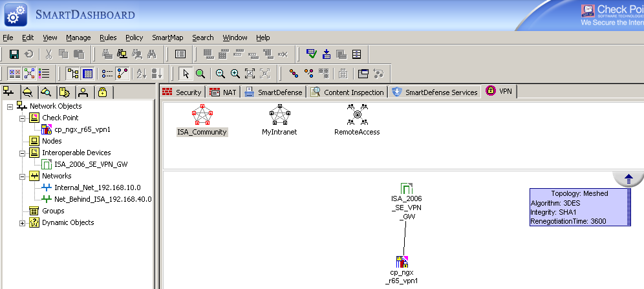Select the ISA_Community mesh icon

[x=202, y=114]
